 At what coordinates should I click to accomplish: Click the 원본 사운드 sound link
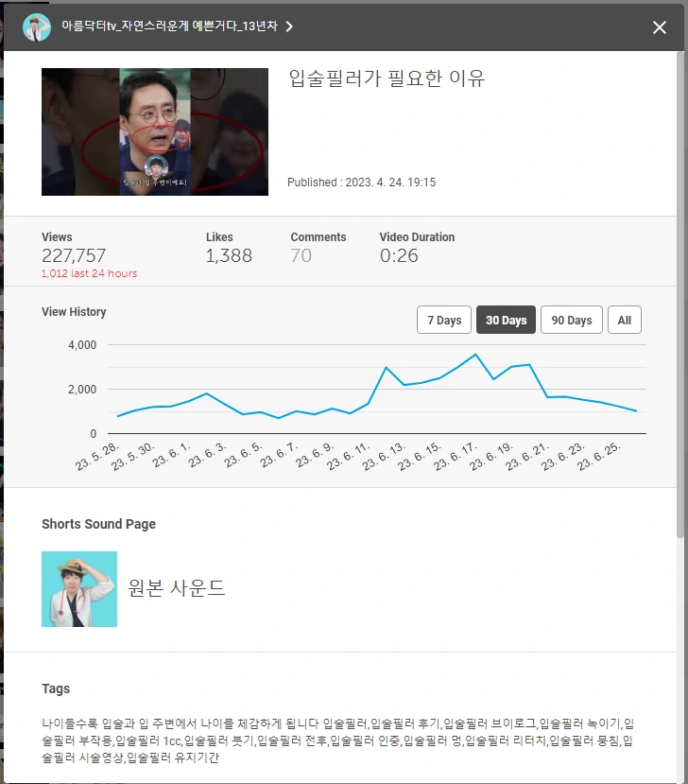pos(177,588)
